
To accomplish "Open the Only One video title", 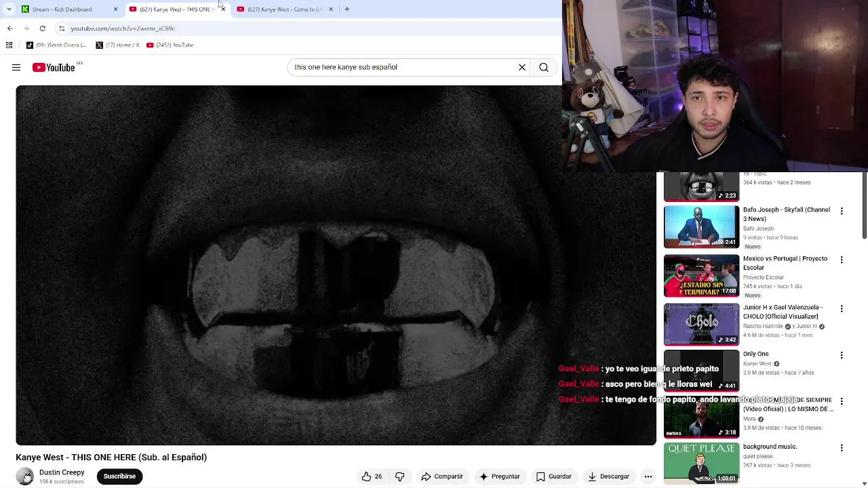I will click(755, 354).
